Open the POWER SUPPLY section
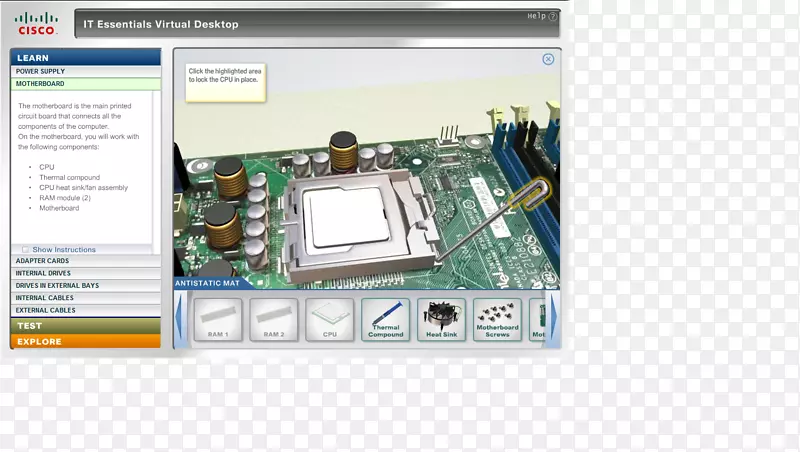This screenshot has height=452, width=800. click(x=86, y=71)
